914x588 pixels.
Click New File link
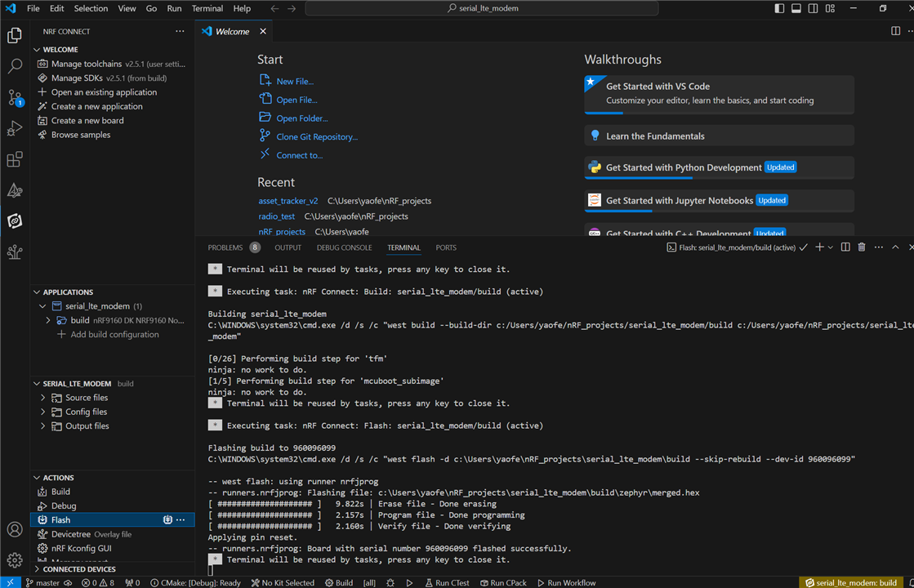pos(294,82)
